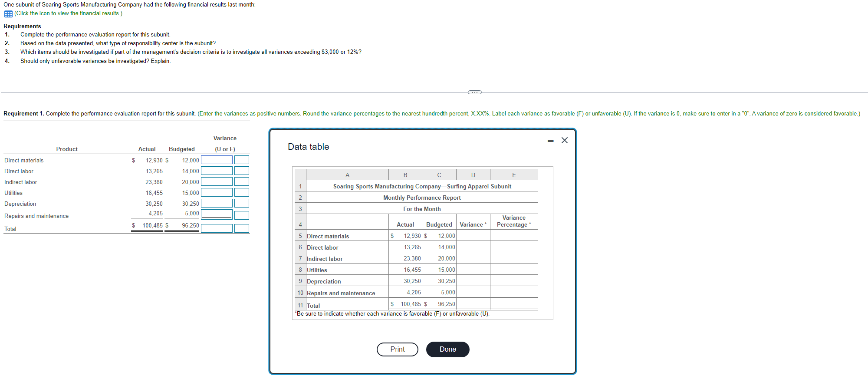Click Variance (U or F) column header

tap(225, 143)
